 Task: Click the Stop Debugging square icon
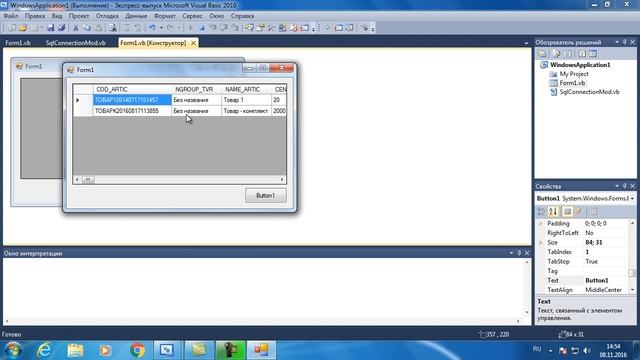pyautogui.click(x=202, y=28)
